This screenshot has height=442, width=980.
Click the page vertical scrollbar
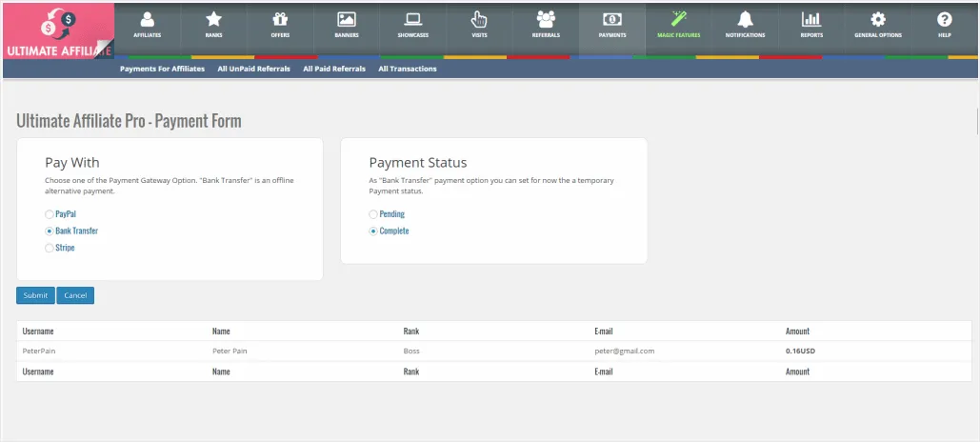click(977, 121)
